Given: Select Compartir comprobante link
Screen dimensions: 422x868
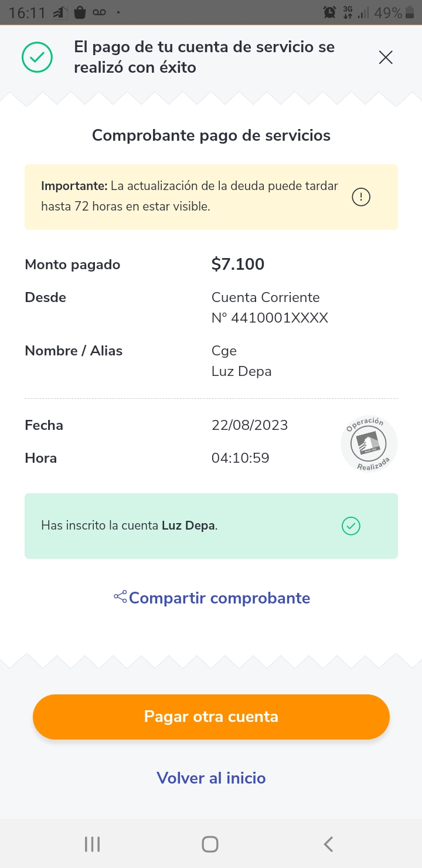Looking at the screenshot, I should pyautogui.click(x=219, y=598).
